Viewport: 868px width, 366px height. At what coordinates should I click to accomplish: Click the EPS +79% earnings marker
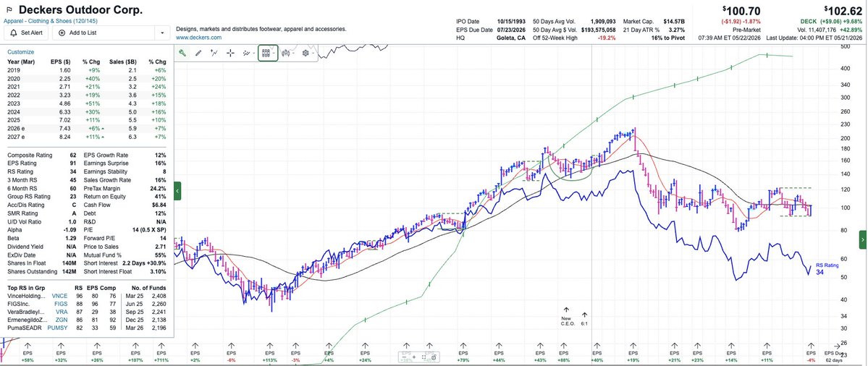point(462,353)
